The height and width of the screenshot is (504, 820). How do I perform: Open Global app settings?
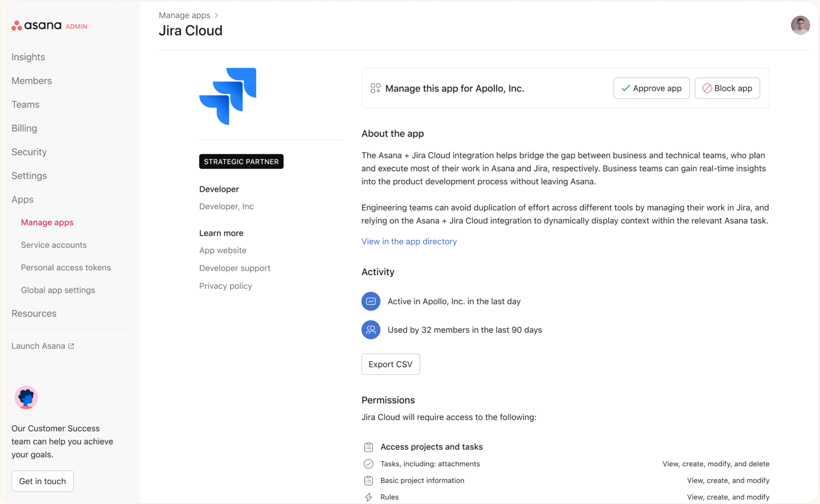(x=58, y=290)
